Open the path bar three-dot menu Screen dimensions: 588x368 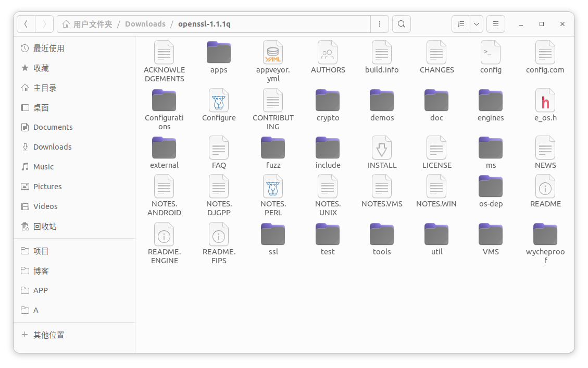tap(380, 24)
